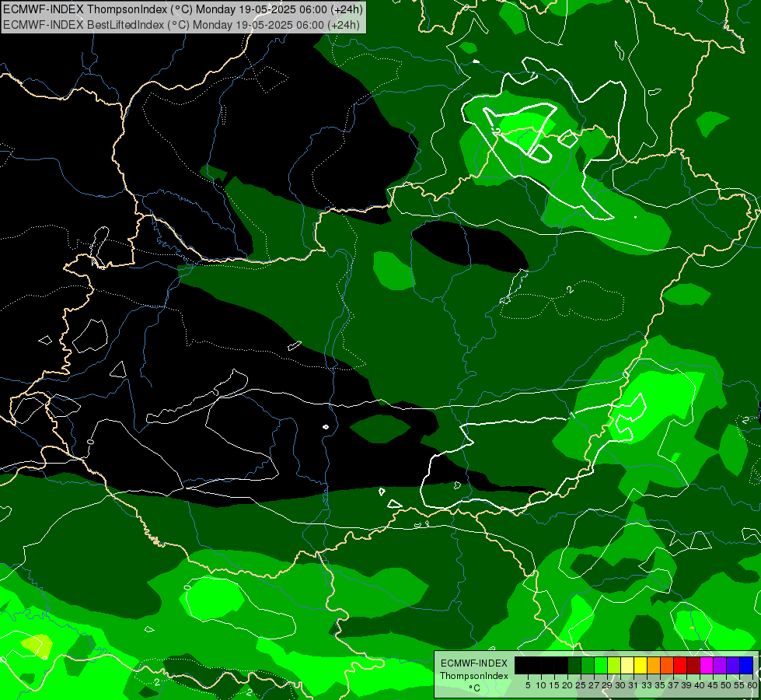Image resolution: width=761 pixels, height=700 pixels.
Task: Click the bright red 37–39 legend swatch
Action: click(x=680, y=665)
